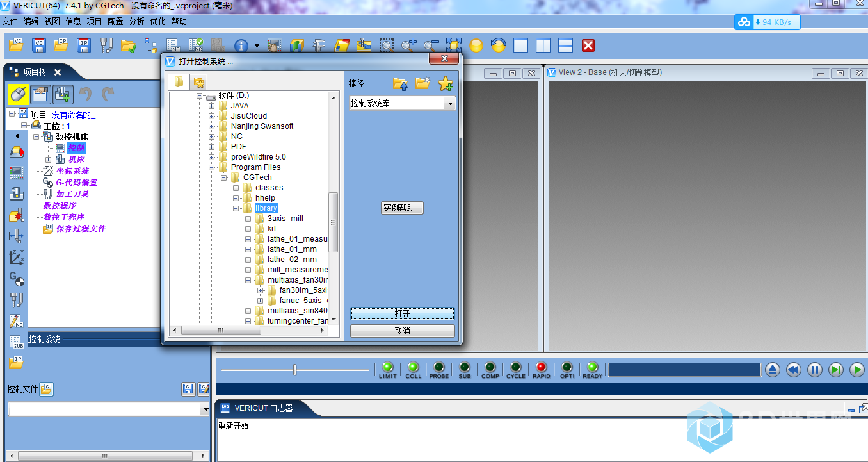868x462 pixels.
Task: Expand the JAVA folder node
Action: (212, 106)
